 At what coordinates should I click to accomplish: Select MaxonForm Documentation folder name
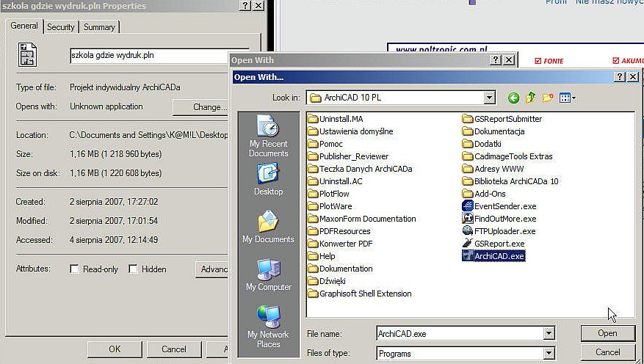click(368, 218)
